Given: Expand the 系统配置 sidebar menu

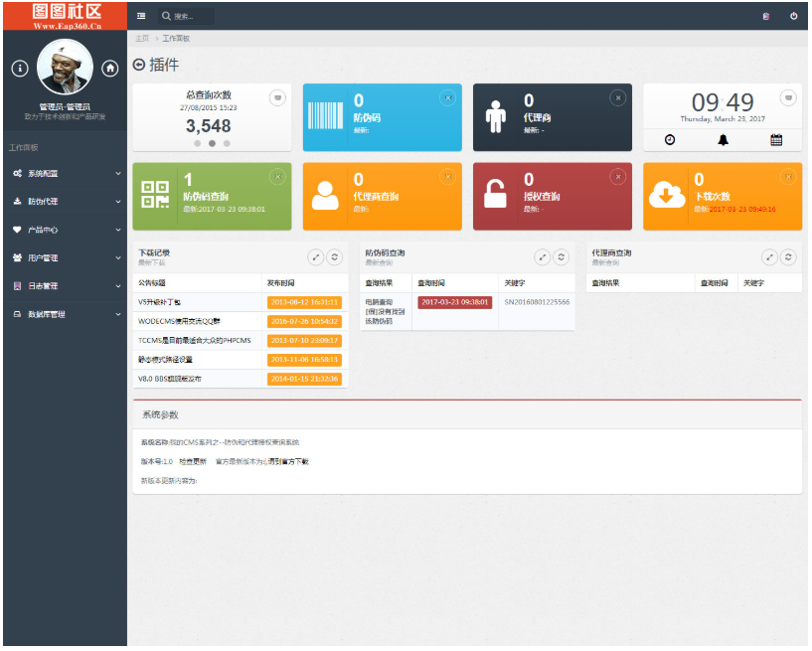Looking at the screenshot, I should (x=65, y=173).
